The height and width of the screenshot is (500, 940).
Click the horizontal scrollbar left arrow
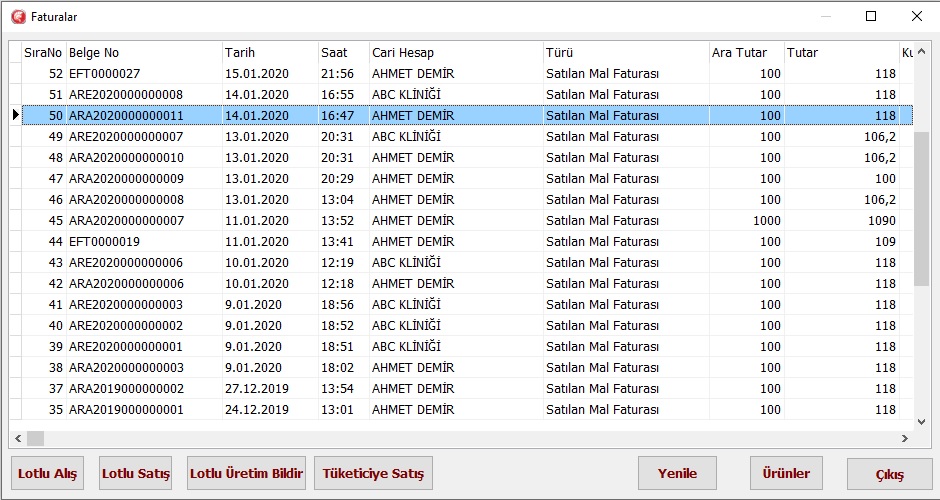click(x=17, y=438)
